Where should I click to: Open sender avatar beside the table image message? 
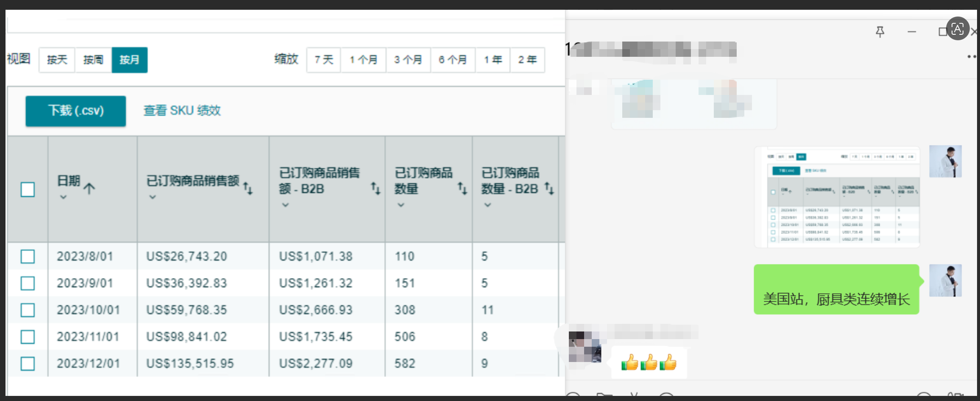[x=945, y=162]
